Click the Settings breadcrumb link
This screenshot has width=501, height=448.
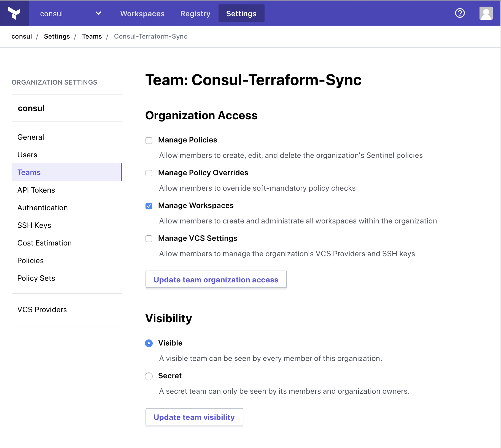click(57, 36)
